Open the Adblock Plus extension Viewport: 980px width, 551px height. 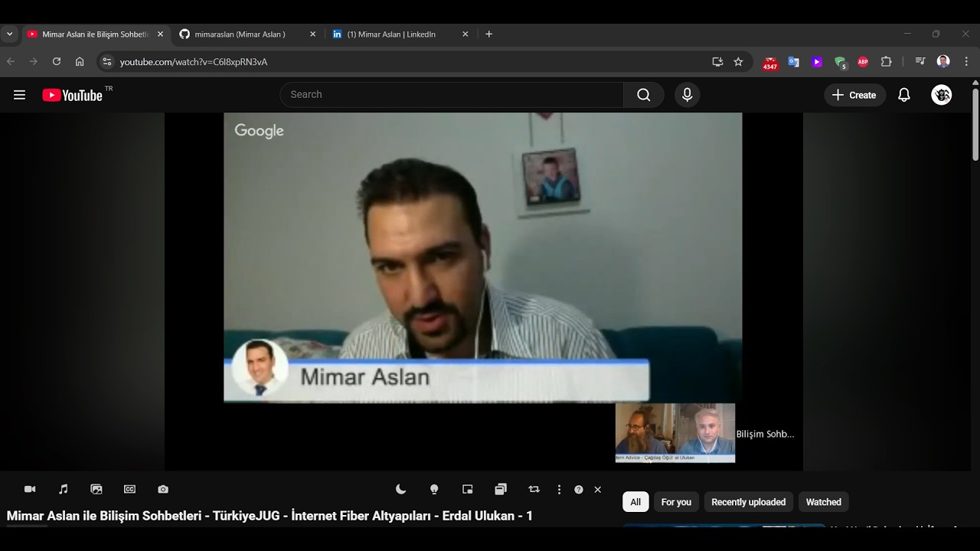click(x=863, y=62)
